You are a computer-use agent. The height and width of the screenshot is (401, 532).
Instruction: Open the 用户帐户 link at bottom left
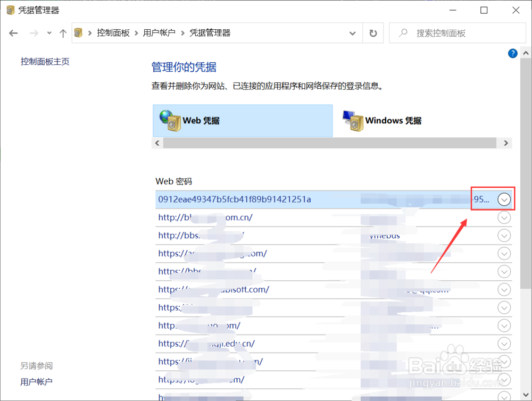click(36, 381)
